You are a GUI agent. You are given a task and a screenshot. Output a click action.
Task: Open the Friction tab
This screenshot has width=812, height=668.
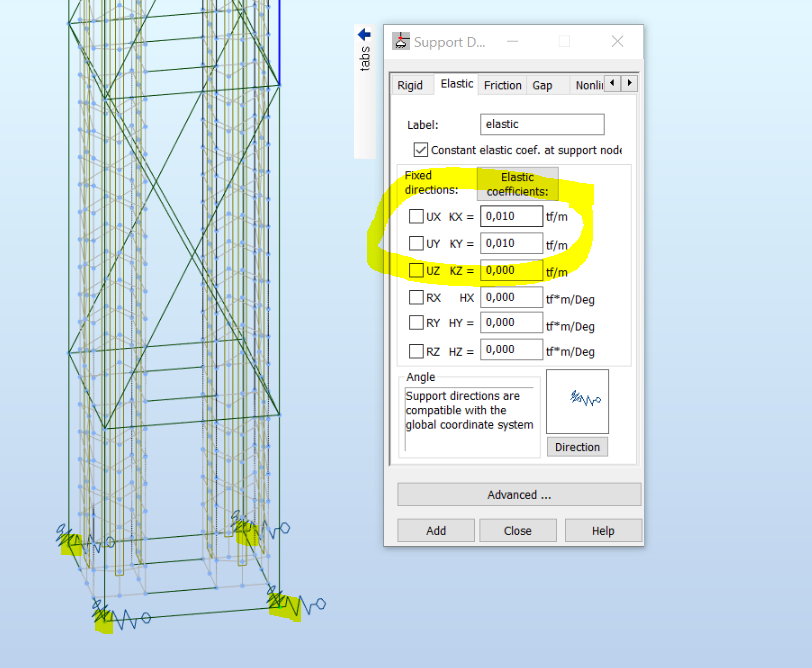502,85
